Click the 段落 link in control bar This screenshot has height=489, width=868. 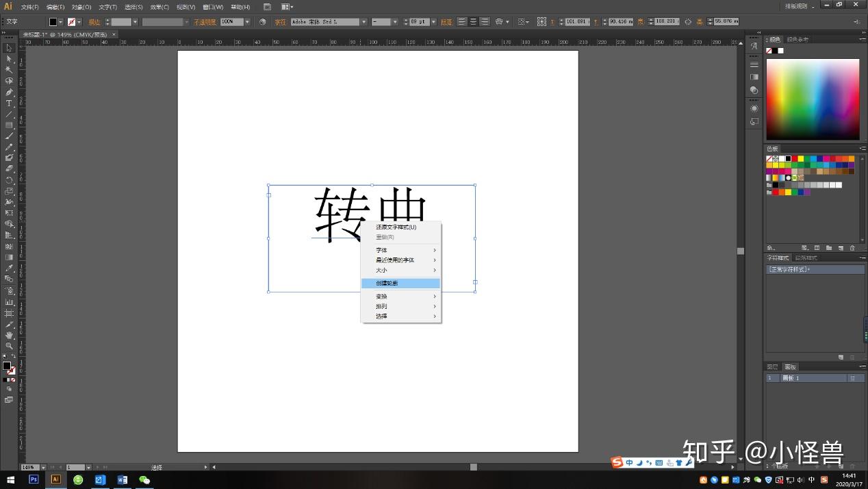[x=446, y=22]
